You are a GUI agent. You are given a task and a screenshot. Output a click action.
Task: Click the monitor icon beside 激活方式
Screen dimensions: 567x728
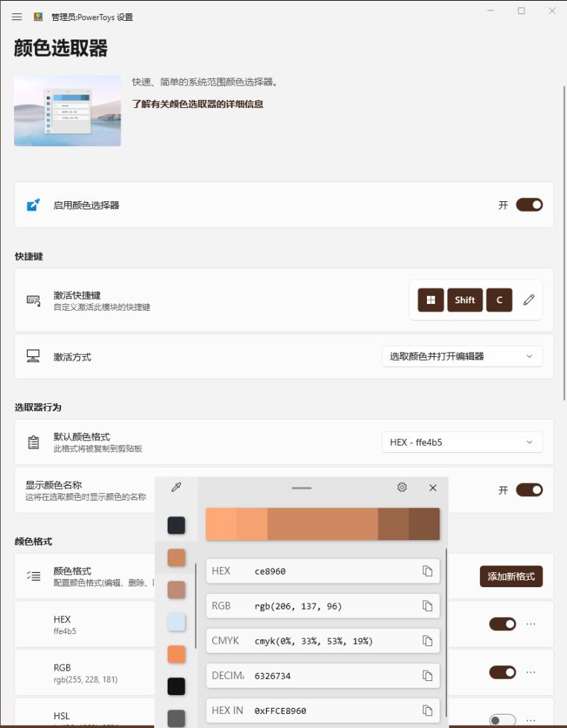pyautogui.click(x=33, y=356)
